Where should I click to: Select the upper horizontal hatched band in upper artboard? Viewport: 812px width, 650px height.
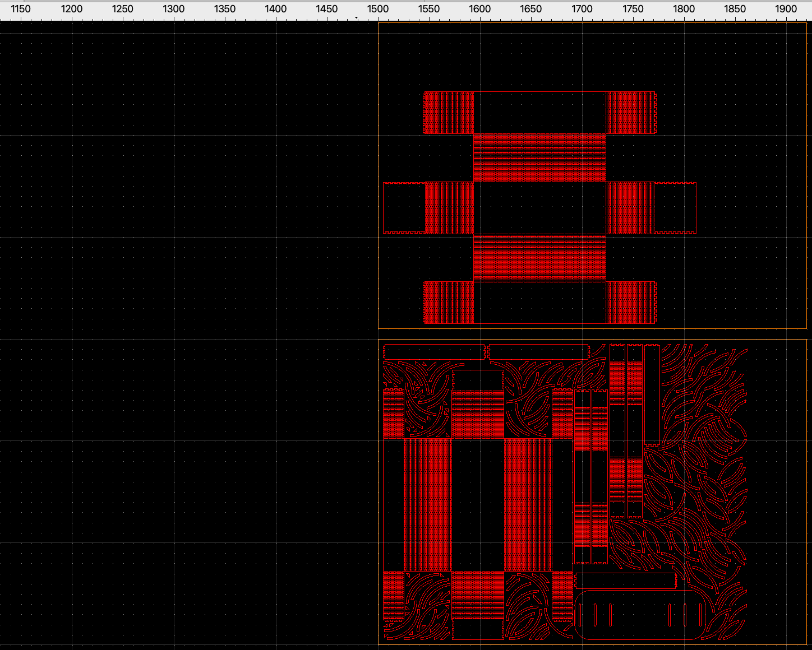[x=539, y=157]
